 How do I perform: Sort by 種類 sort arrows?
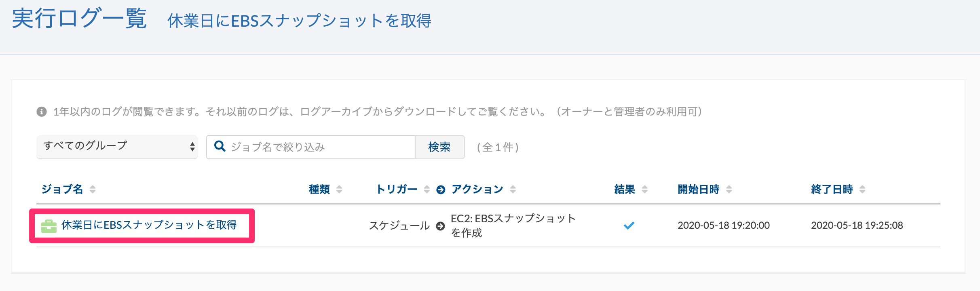tap(339, 189)
